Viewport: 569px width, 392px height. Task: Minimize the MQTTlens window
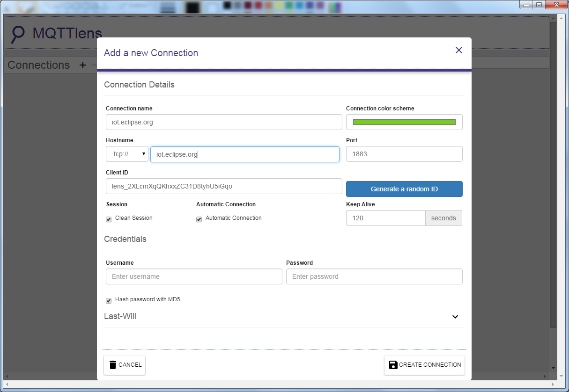[x=527, y=4]
